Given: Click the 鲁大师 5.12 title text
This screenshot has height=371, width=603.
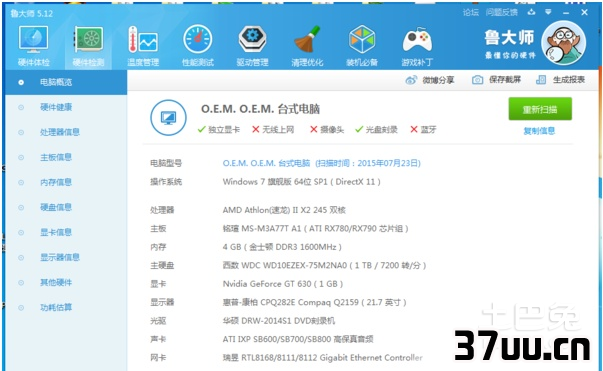Looking at the screenshot, I should click(32, 13).
